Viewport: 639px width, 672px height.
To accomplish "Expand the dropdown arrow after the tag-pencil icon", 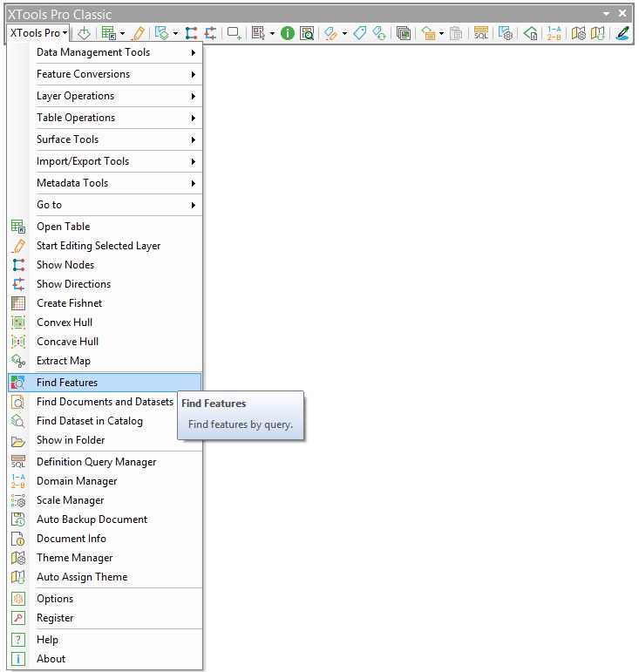I will 344,33.
